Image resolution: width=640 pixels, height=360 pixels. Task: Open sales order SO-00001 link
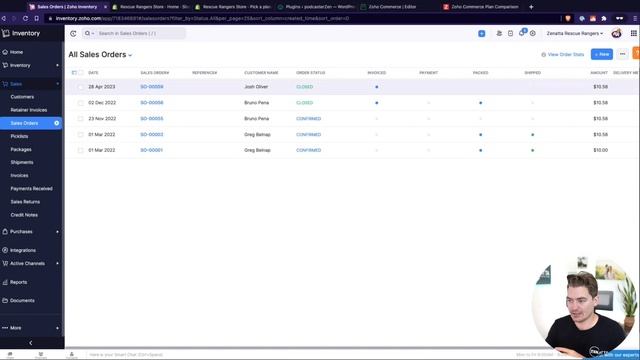tap(151, 150)
